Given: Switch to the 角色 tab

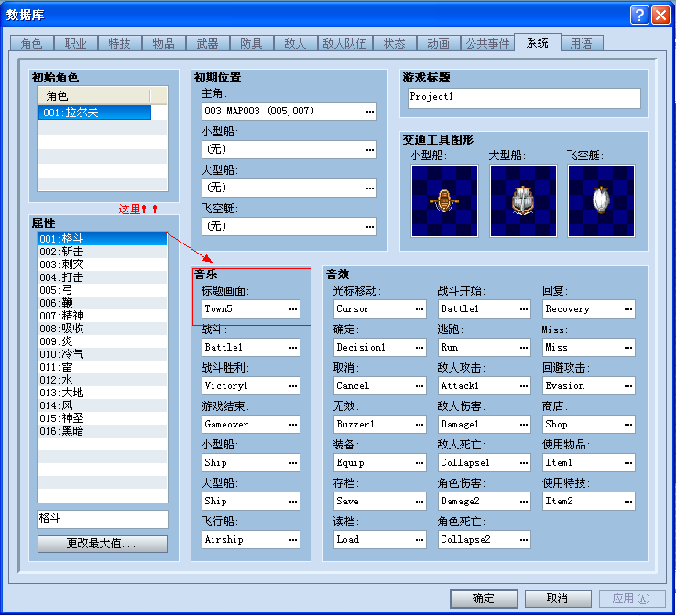Looking at the screenshot, I should (x=32, y=44).
